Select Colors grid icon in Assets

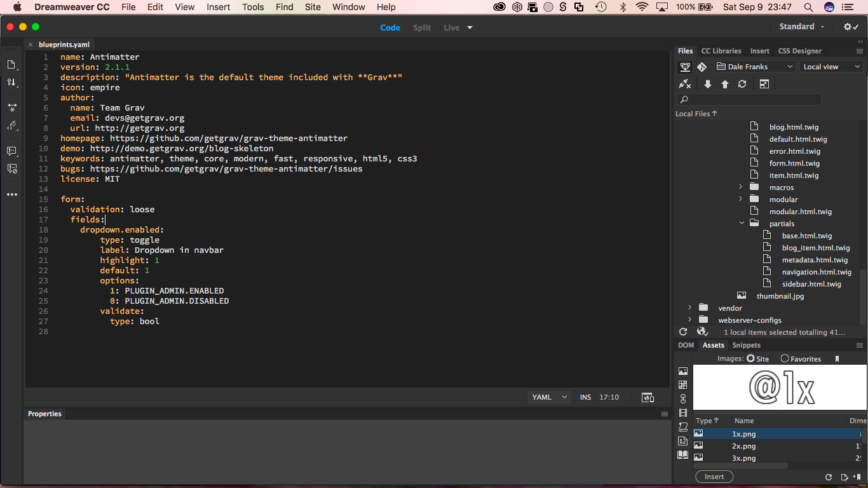[683, 385]
